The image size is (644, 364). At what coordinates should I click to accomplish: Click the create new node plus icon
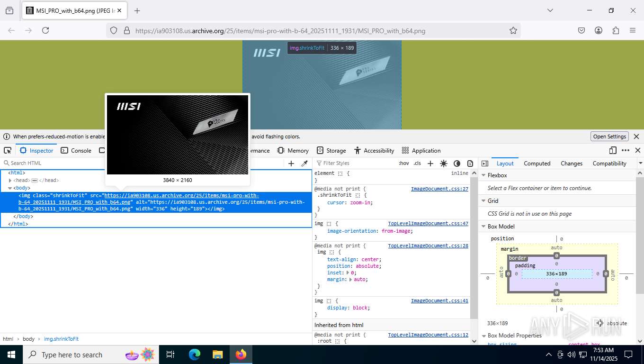click(291, 163)
